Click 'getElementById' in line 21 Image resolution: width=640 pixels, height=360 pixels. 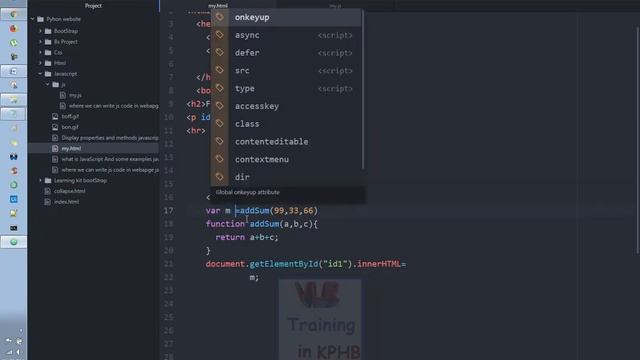[x=284, y=264]
